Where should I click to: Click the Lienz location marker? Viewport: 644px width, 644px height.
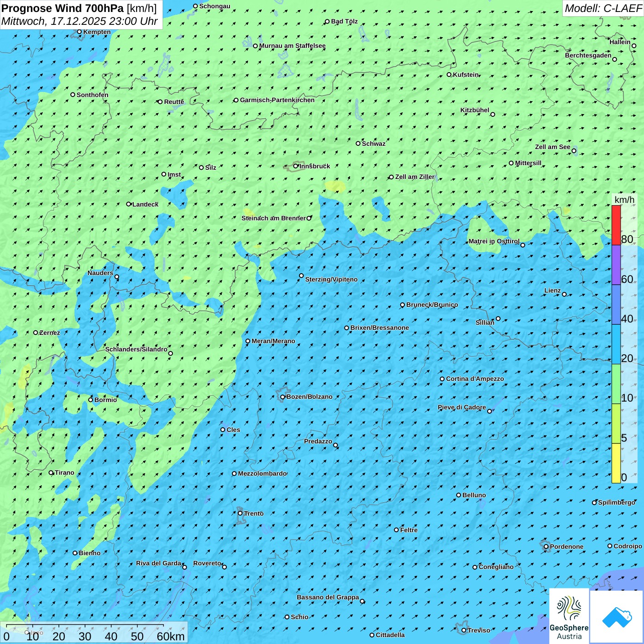(564, 294)
